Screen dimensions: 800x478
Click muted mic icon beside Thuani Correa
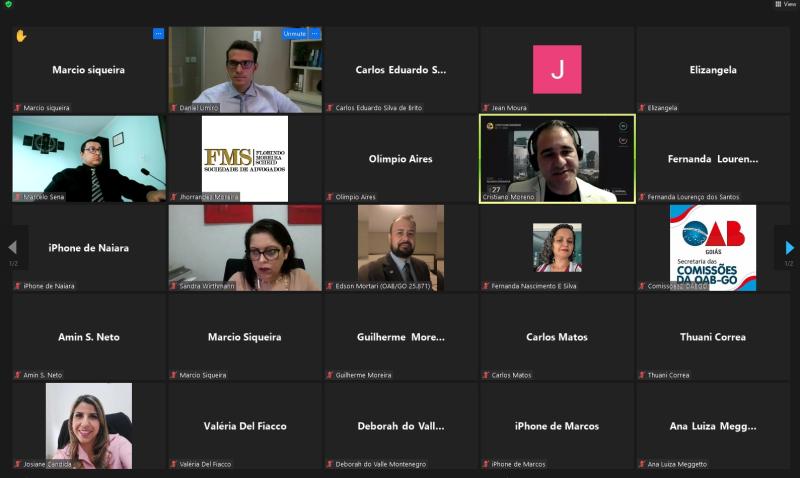[x=642, y=375]
